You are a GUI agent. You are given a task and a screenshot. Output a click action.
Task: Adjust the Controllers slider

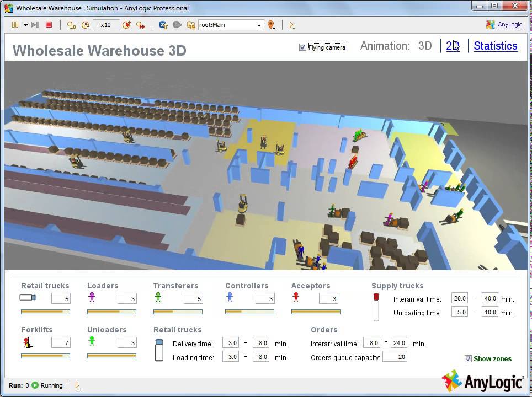(x=249, y=312)
